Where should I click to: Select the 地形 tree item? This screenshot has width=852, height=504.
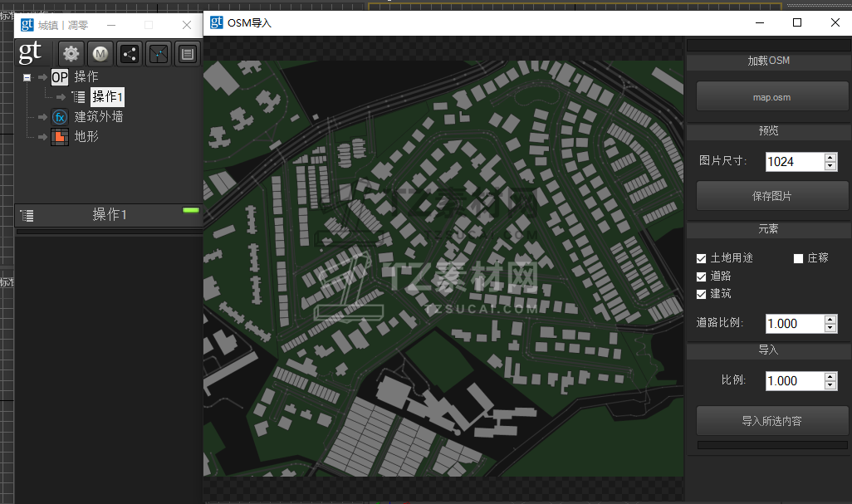click(86, 136)
